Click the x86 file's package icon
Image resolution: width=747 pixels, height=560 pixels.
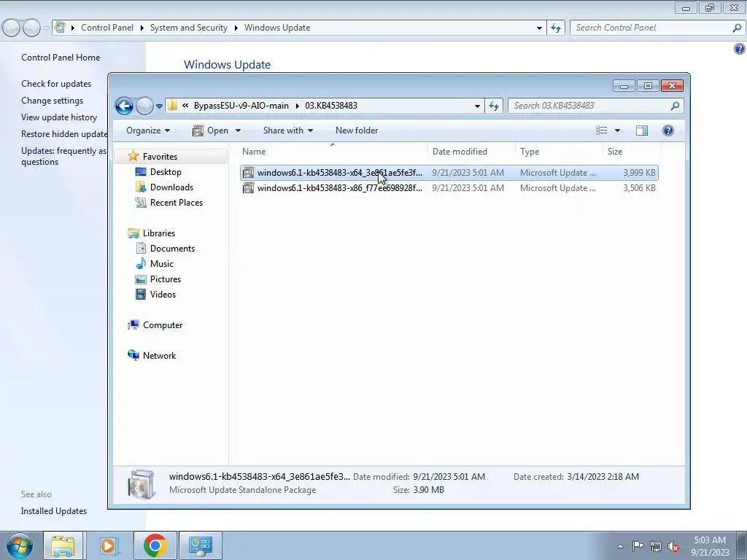248,188
